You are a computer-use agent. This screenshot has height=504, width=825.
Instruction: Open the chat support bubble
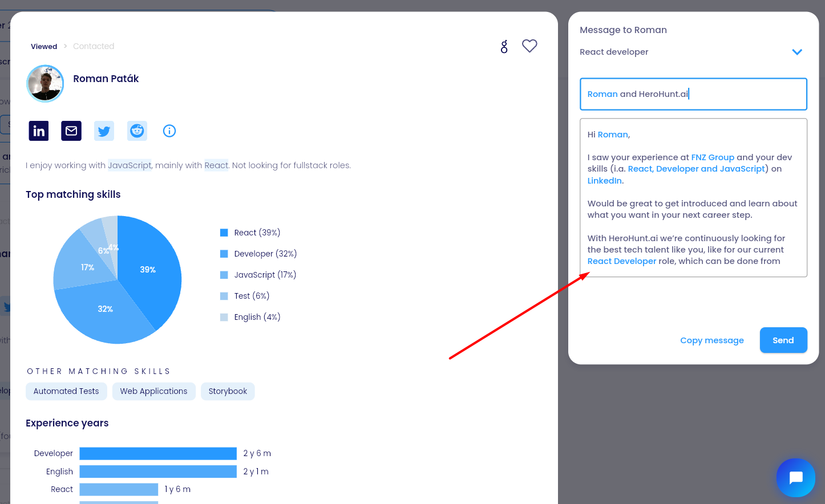(x=796, y=478)
